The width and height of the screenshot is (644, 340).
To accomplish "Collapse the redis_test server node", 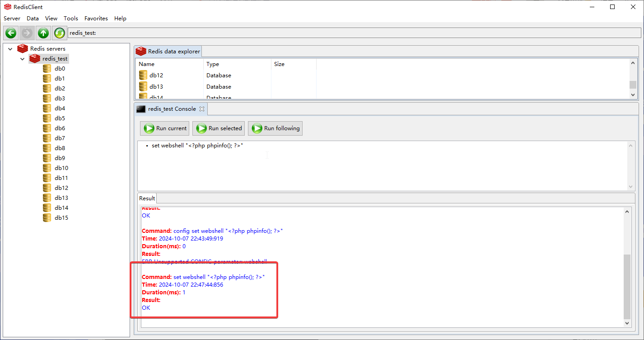I will (22, 59).
